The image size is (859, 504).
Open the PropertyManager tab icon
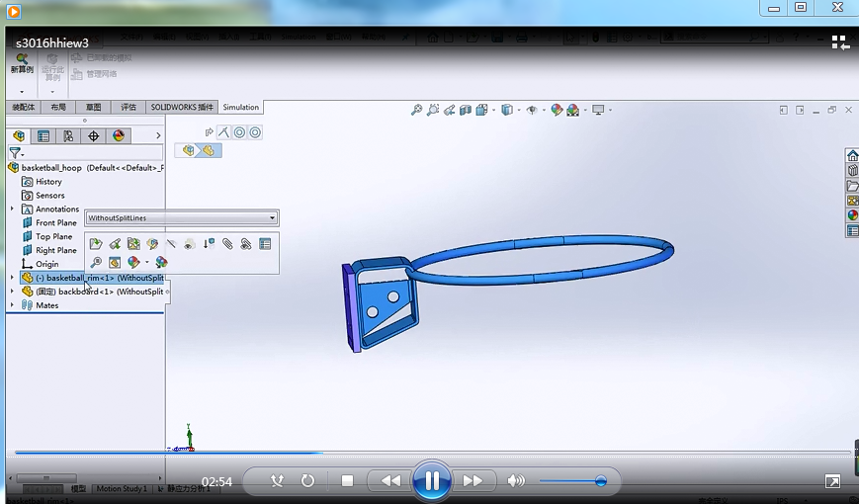43,136
